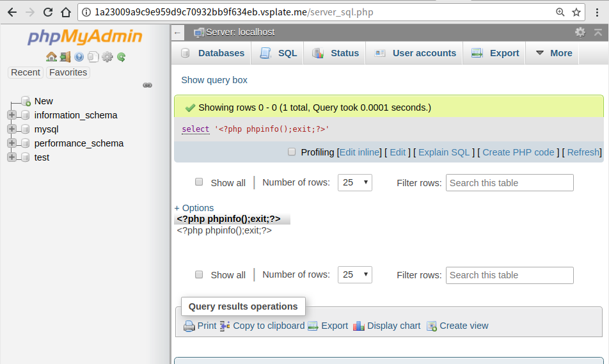Enable the Profiling checkbox
The width and height of the screenshot is (609, 364).
pyautogui.click(x=292, y=152)
